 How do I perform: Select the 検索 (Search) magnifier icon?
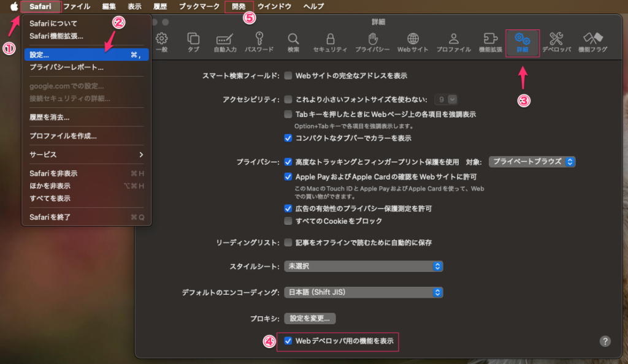pyautogui.click(x=293, y=42)
